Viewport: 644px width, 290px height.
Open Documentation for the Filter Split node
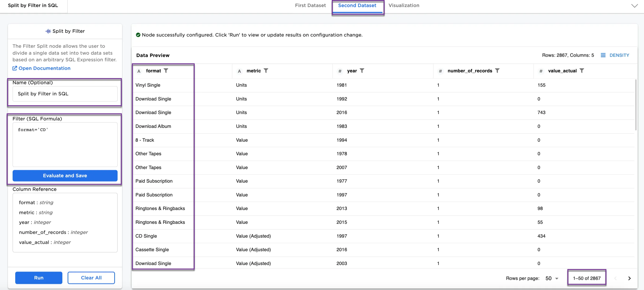pos(41,68)
